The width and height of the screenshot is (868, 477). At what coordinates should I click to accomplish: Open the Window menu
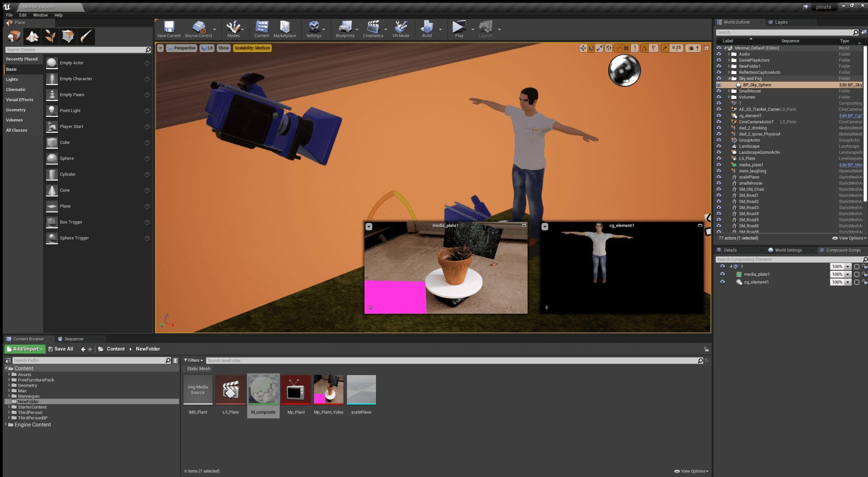coord(40,15)
